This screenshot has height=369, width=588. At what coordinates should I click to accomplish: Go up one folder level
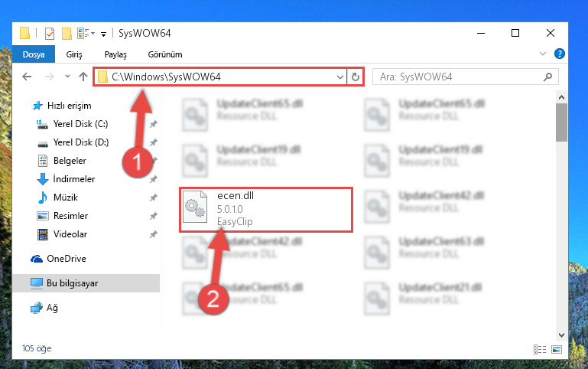tap(83, 77)
